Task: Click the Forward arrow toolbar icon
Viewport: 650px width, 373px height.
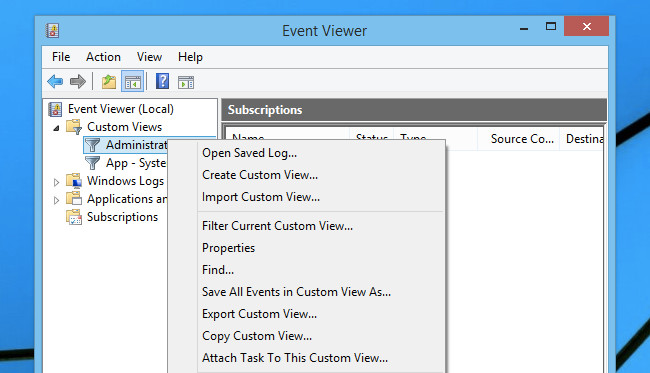Action: point(78,82)
